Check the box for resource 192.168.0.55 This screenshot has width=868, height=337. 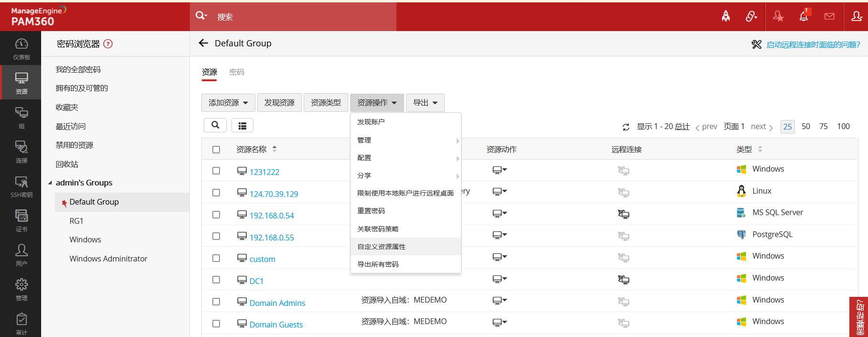tap(216, 236)
